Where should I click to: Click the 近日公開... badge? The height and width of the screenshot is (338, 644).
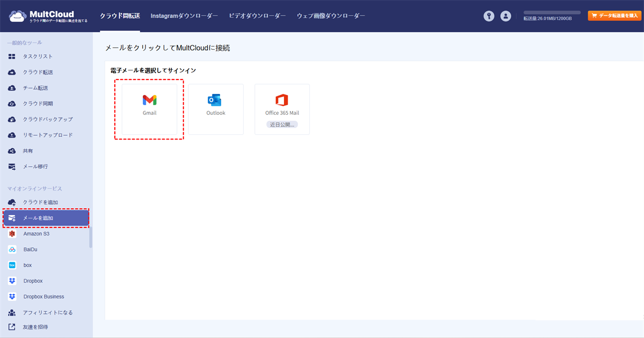point(282,124)
